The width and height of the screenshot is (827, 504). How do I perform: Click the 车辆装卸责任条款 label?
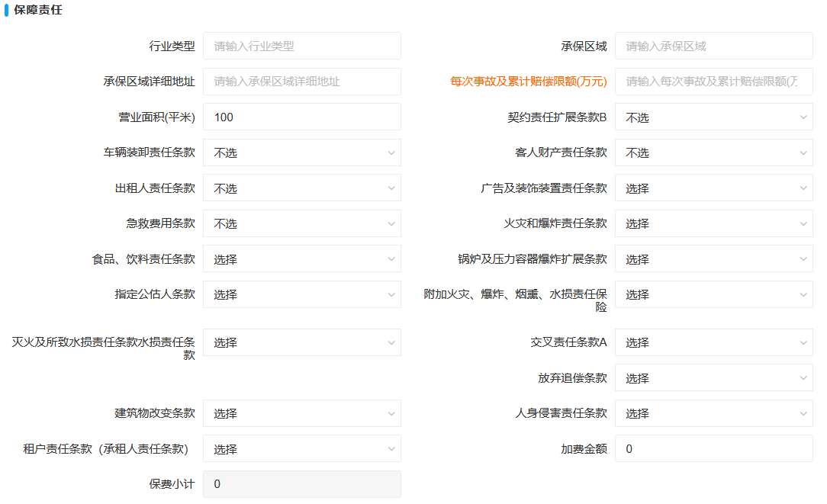tap(150, 152)
